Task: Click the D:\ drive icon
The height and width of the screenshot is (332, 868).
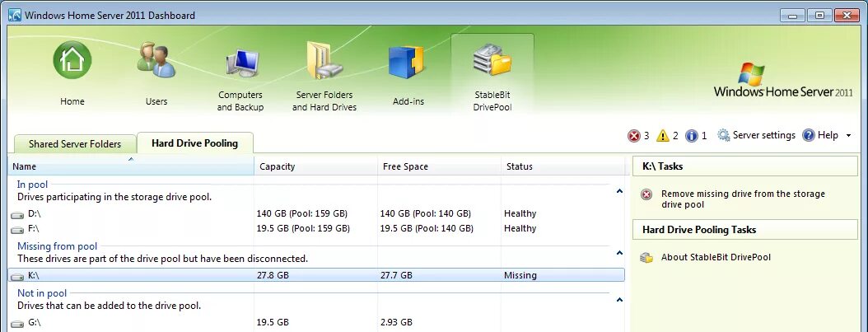Action: [x=18, y=214]
